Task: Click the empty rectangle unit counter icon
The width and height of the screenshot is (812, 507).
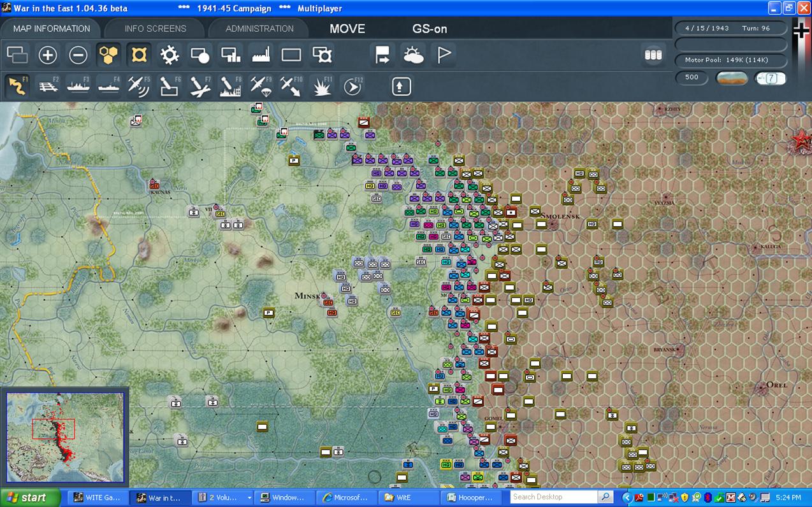Action: tap(291, 55)
